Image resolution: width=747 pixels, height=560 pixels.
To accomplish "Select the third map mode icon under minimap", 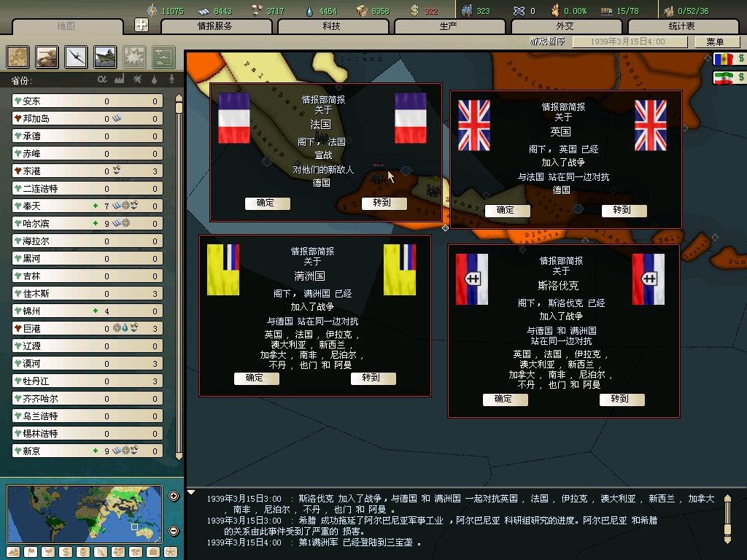I will click(48, 552).
